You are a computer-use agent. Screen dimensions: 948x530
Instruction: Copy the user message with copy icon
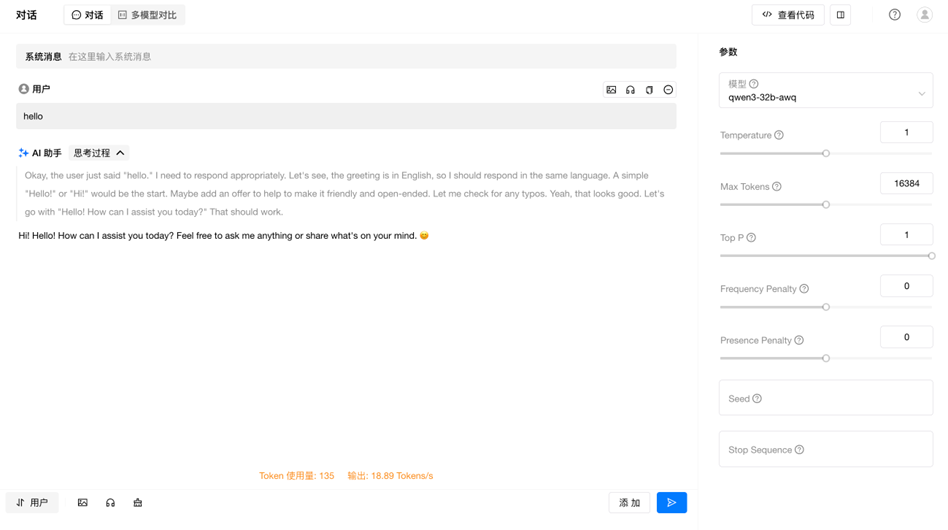click(649, 90)
